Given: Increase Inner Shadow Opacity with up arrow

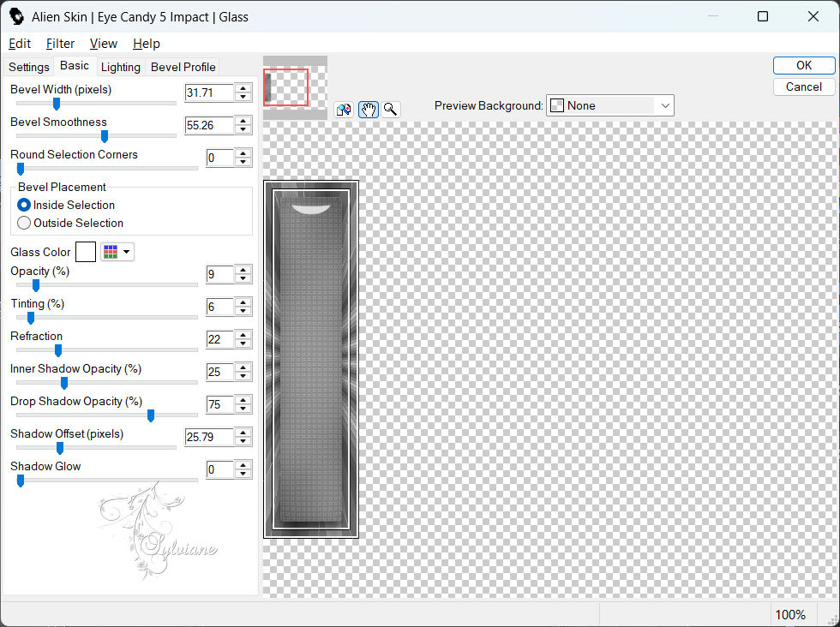Looking at the screenshot, I should click(243, 367).
